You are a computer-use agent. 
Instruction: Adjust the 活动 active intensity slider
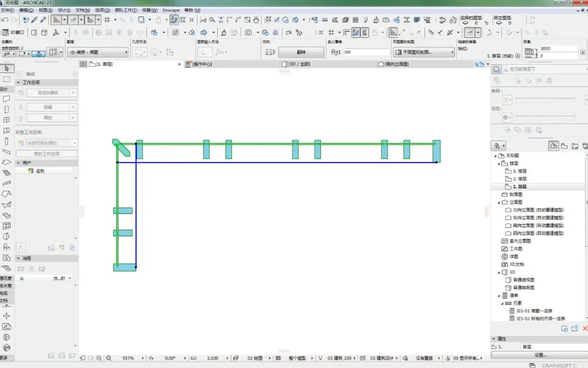point(546,117)
